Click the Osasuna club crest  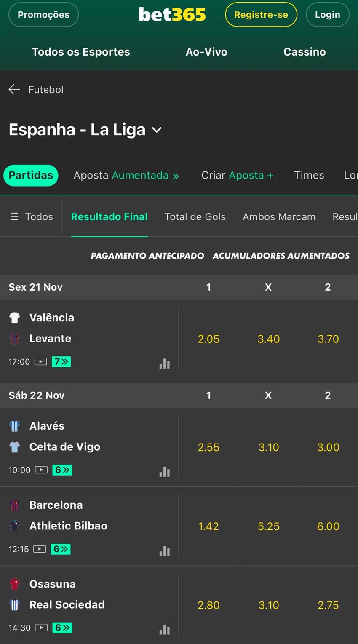[x=15, y=583]
